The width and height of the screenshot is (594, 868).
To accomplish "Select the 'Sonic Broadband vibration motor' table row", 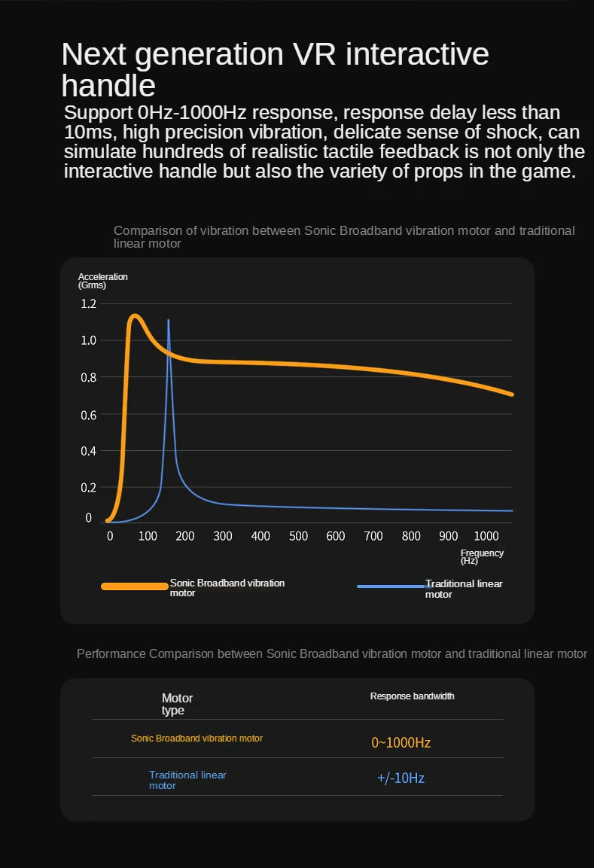I will pyautogui.click(x=297, y=739).
